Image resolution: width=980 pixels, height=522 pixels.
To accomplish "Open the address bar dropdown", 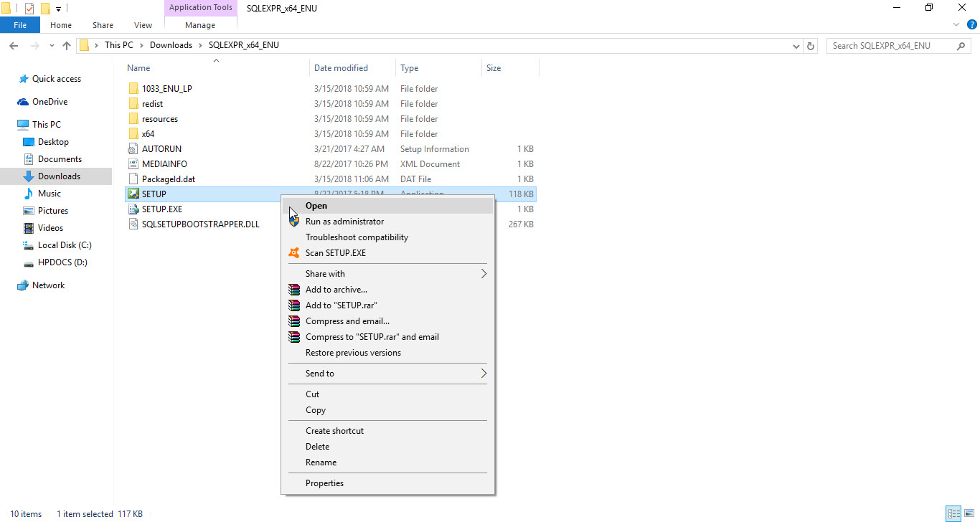I will pyautogui.click(x=796, y=45).
